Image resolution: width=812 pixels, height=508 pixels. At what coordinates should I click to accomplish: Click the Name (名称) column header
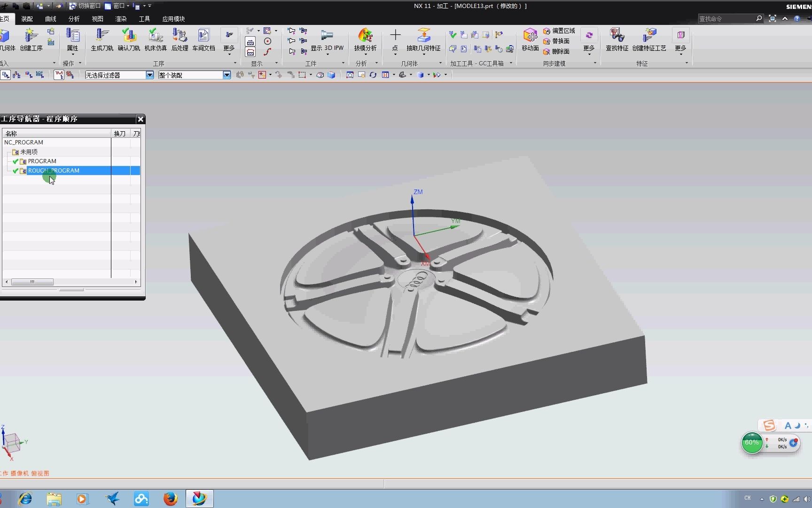tap(56, 134)
